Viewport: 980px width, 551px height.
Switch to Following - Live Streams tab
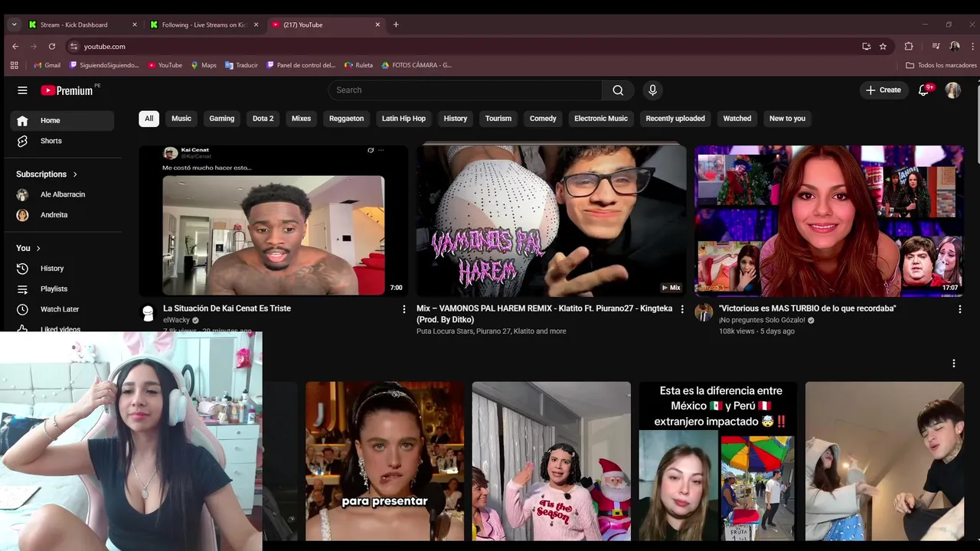pos(204,24)
